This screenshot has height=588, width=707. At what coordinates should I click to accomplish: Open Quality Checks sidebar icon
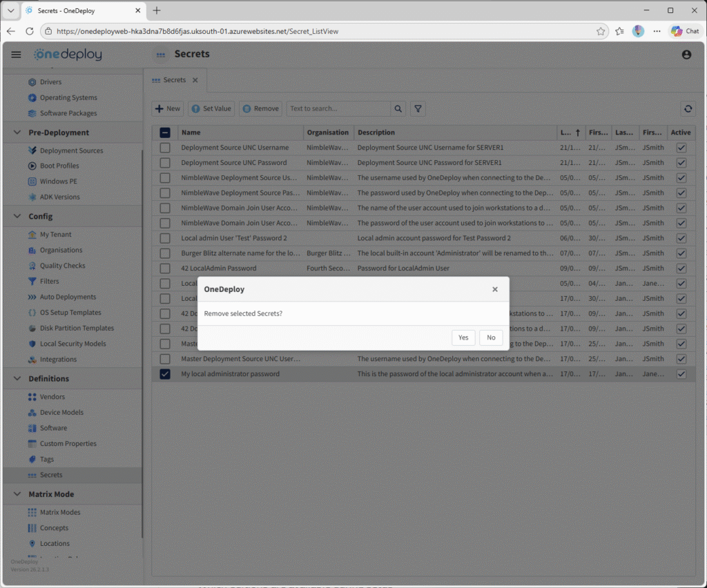[32, 266]
